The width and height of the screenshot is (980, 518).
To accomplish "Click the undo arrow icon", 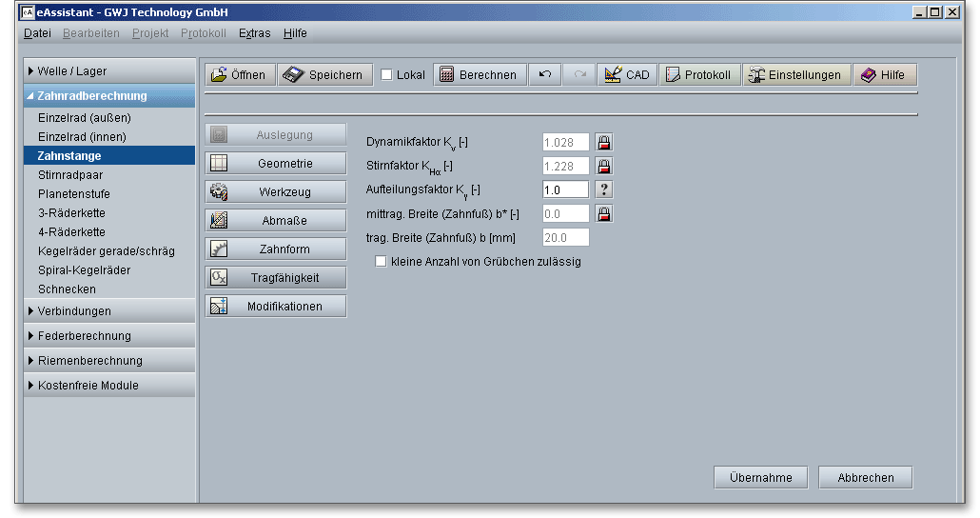I will point(544,74).
